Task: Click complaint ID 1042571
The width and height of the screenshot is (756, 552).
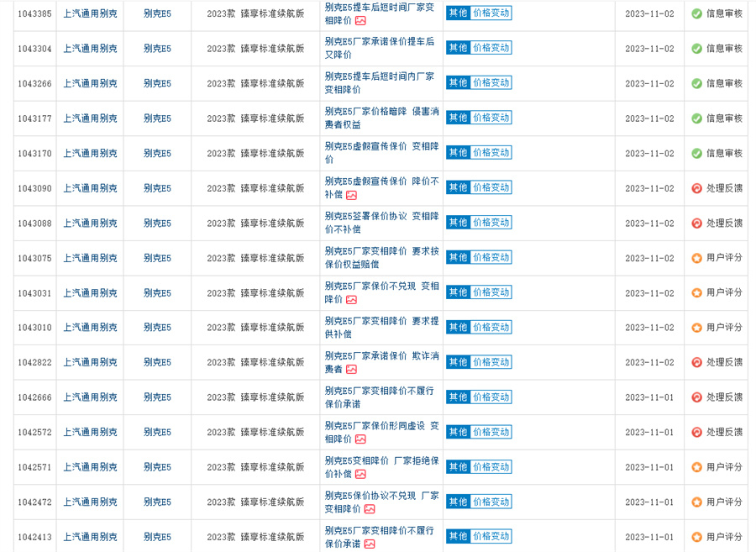Action: 34,468
